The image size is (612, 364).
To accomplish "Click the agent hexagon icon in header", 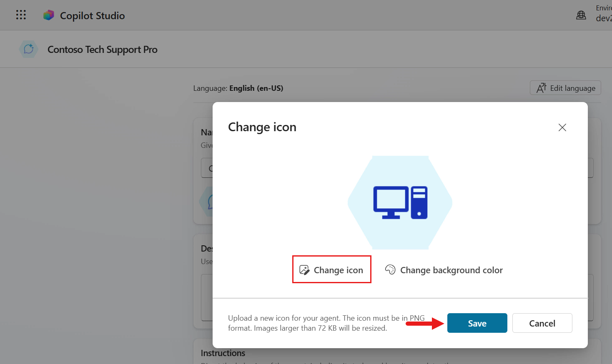I will (29, 50).
